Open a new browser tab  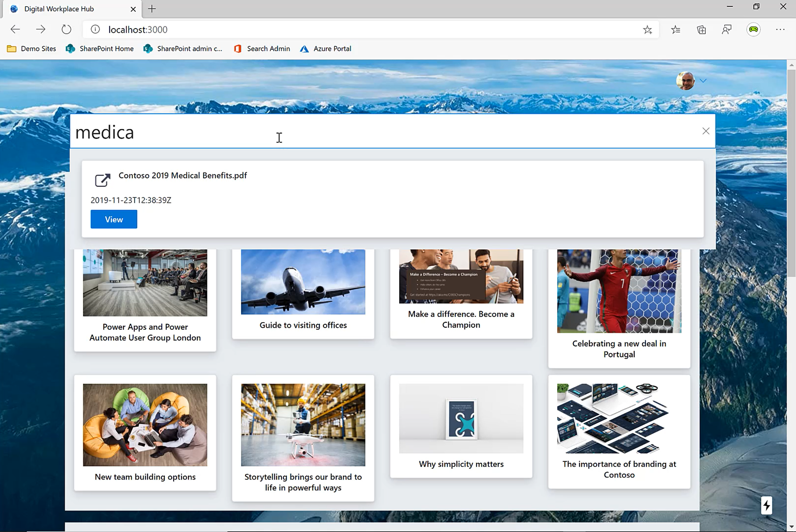coord(152,9)
